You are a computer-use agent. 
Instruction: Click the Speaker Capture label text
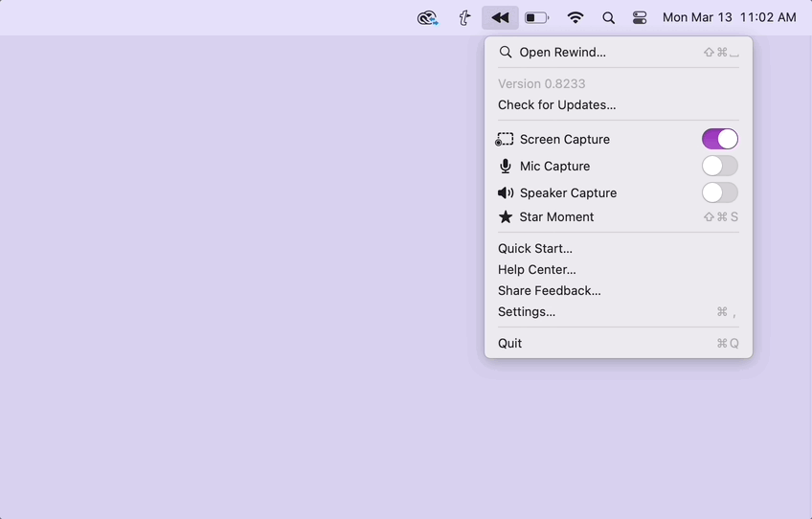568,192
